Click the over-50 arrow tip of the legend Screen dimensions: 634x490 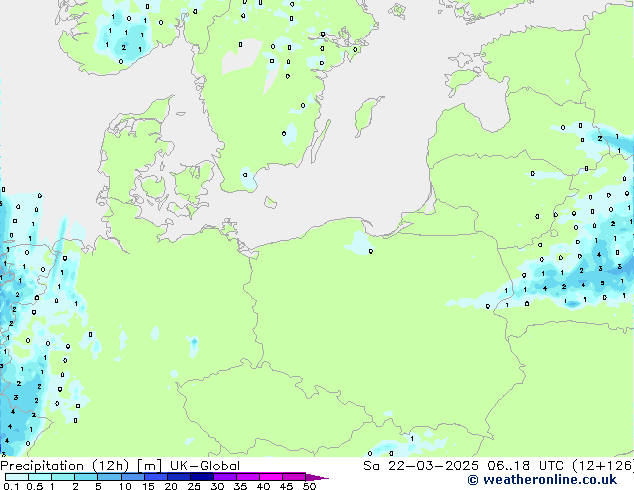point(317,477)
